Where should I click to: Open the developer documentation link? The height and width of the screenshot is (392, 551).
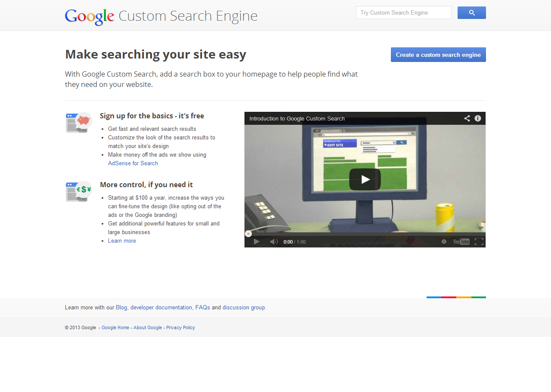pyautogui.click(x=161, y=308)
